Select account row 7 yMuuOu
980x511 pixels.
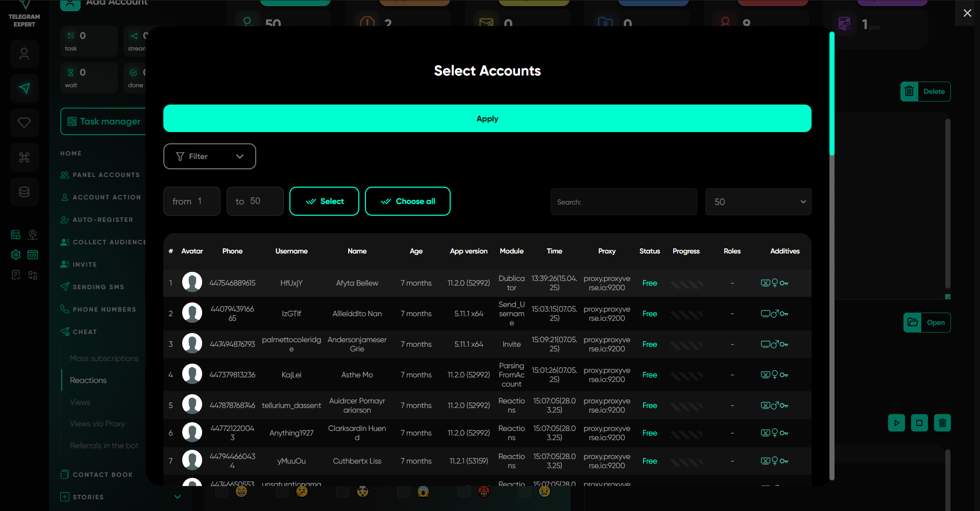pos(291,461)
